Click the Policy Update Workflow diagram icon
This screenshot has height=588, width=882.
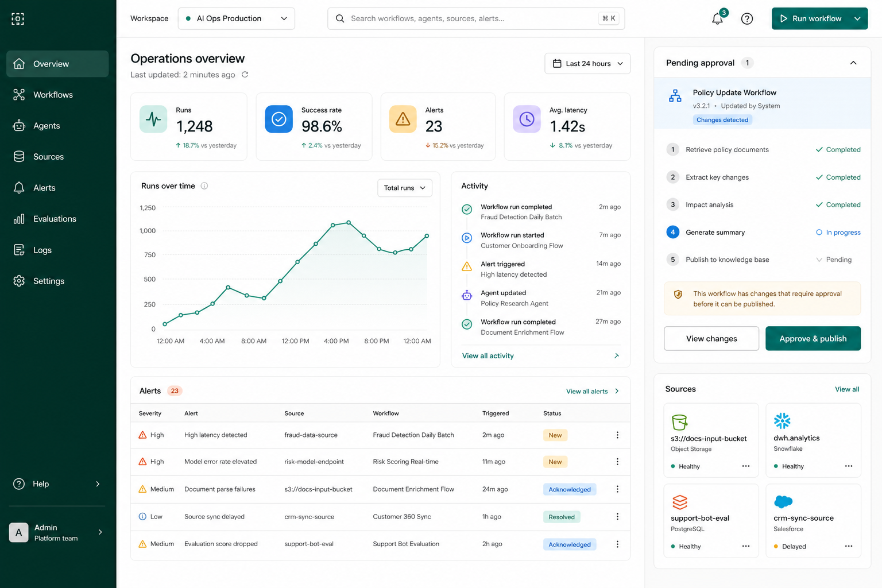point(675,96)
